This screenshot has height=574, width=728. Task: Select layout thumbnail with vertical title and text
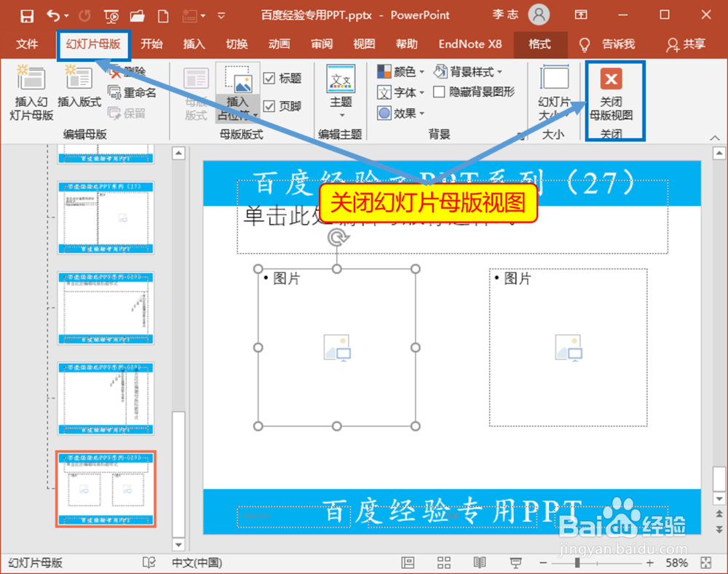tap(106, 399)
